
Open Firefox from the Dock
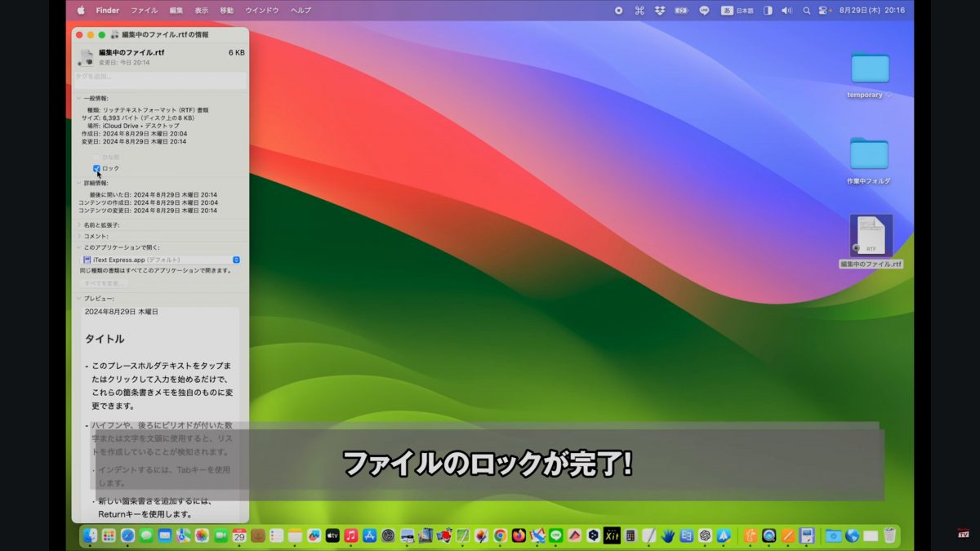[x=519, y=535]
